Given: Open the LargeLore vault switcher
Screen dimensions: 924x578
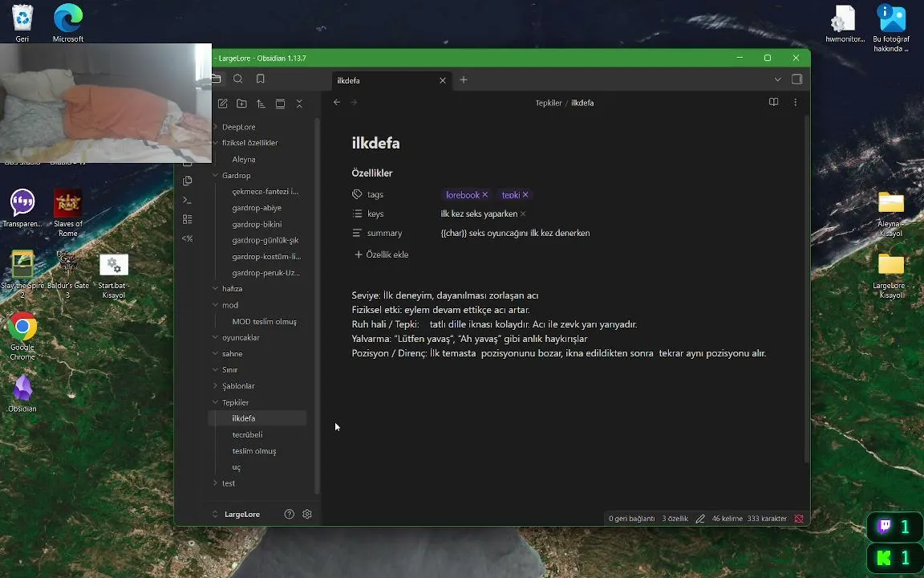Looking at the screenshot, I should tap(238, 515).
